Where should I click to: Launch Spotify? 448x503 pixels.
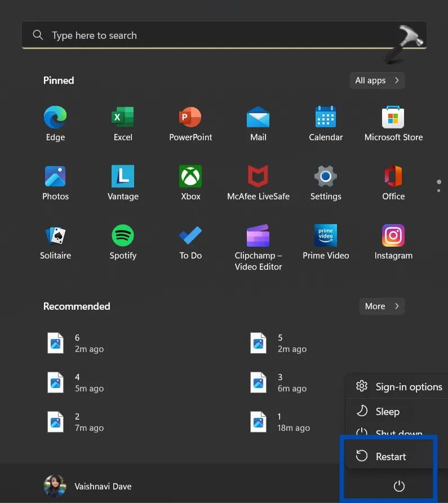click(x=123, y=242)
